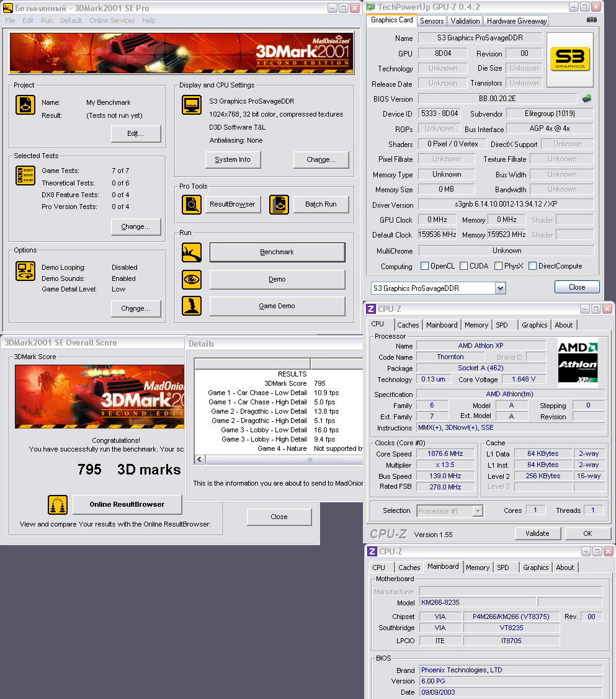Open the Help menu in 3DMark
Viewport: 616px width, 699px height.
tap(148, 20)
